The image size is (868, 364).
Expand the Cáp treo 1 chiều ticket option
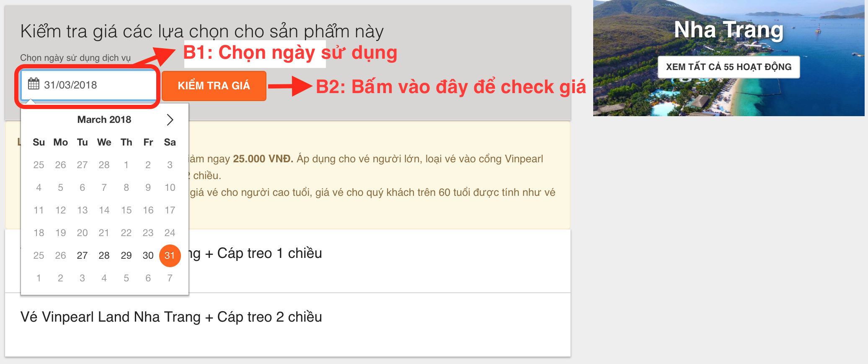(x=288, y=261)
